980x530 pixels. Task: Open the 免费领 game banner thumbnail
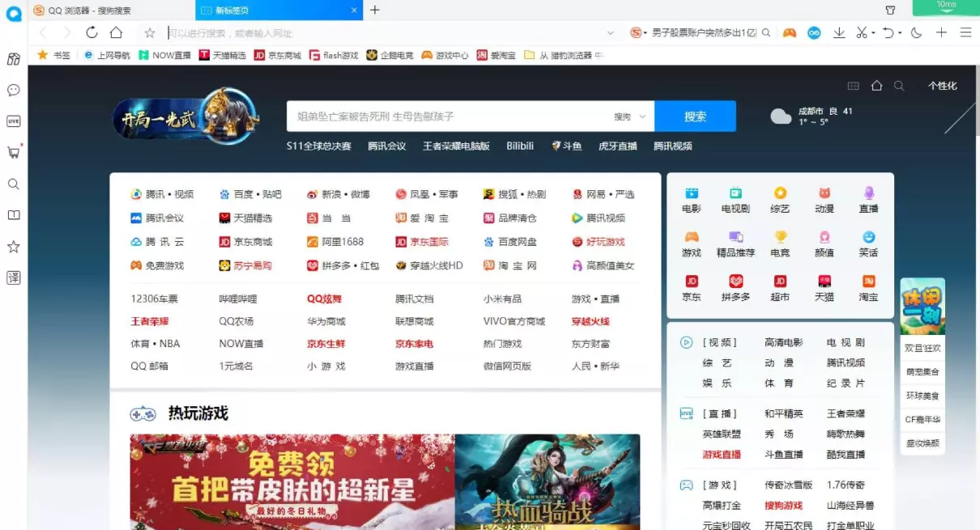[x=292, y=481]
